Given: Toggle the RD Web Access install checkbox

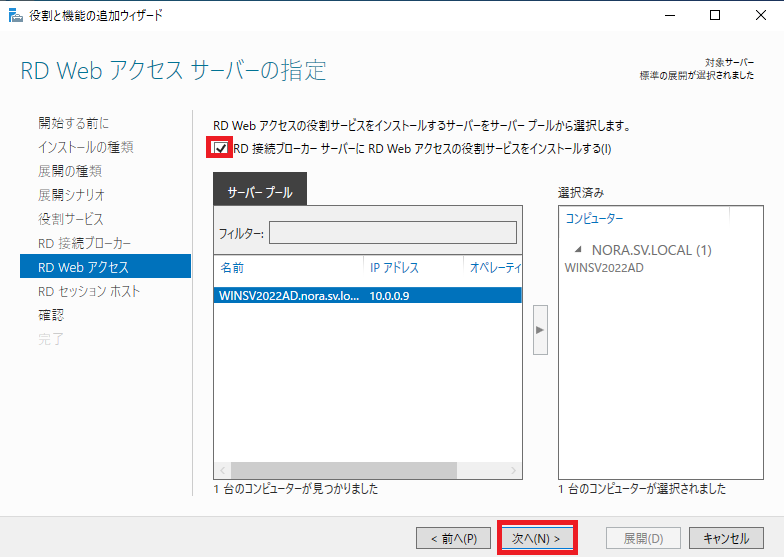Looking at the screenshot, I should coord(220,148).
